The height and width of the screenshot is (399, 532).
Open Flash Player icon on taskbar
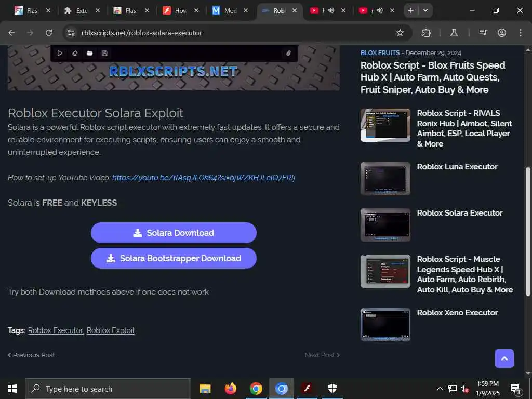[307, 389]
